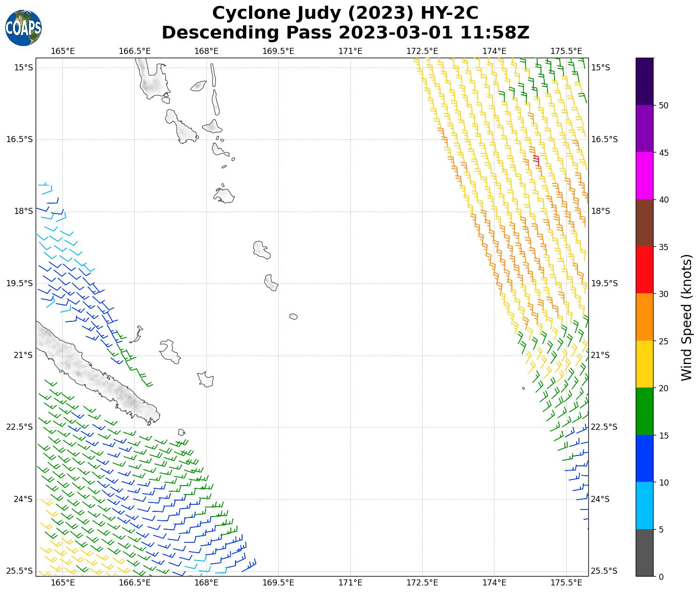Screen dimensions: 700x593
Task: Click the "Wind Speed (knots)" colorbar label
Action: click(x=686, y=317)
